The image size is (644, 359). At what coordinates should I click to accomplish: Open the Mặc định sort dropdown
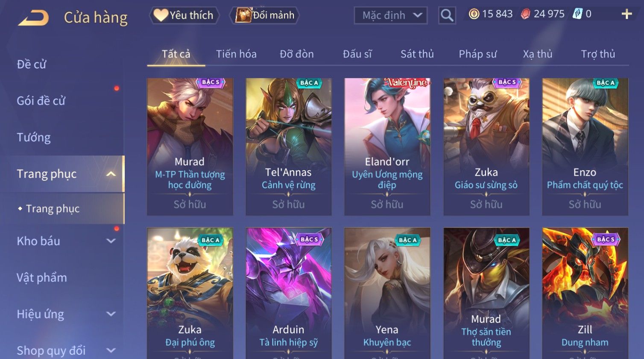(390, 15)
